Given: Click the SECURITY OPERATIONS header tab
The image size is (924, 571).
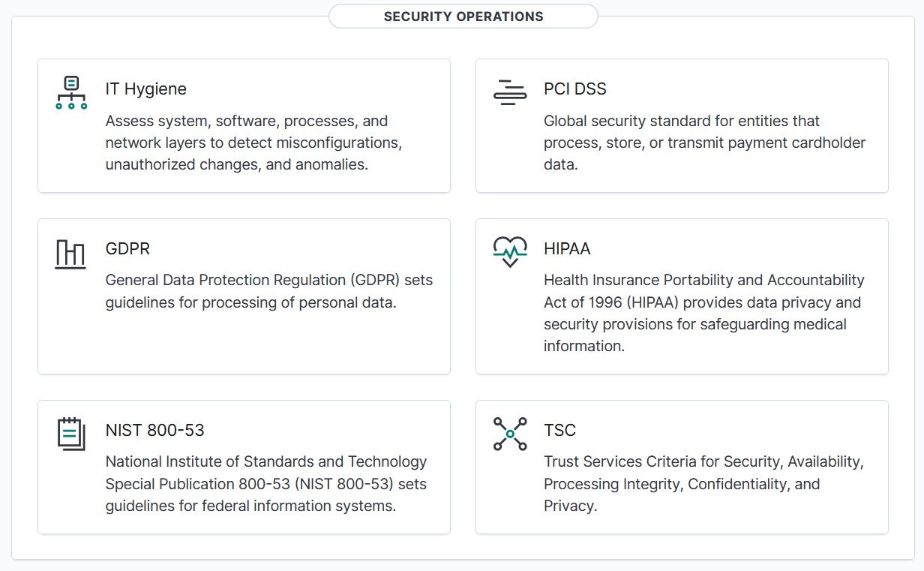Looking at the screenshot, I should tap(463, 16).
